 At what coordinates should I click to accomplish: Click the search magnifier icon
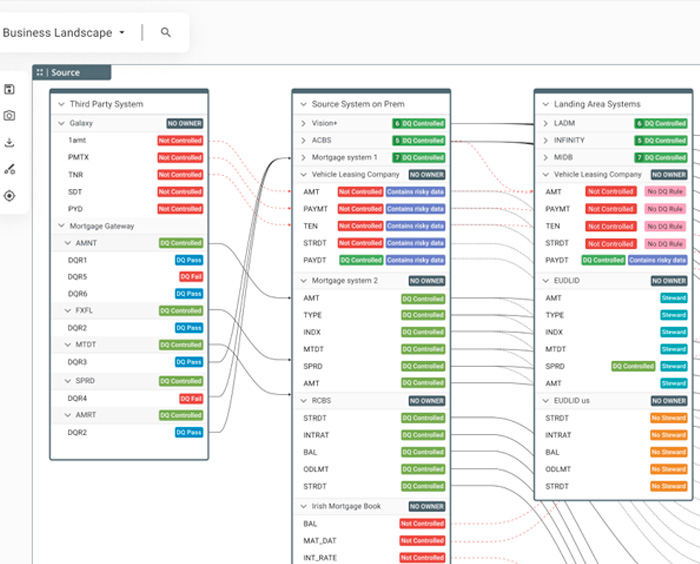point(166,32)
